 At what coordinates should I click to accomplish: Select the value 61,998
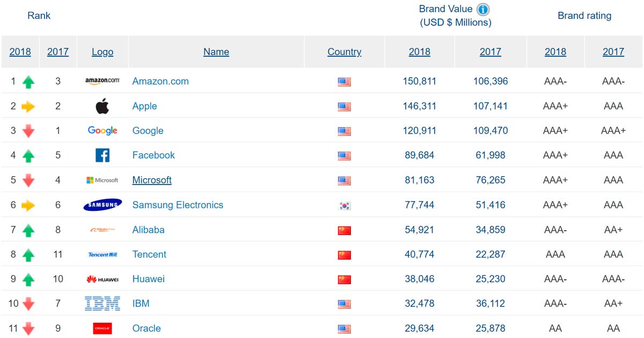point(491,156)
